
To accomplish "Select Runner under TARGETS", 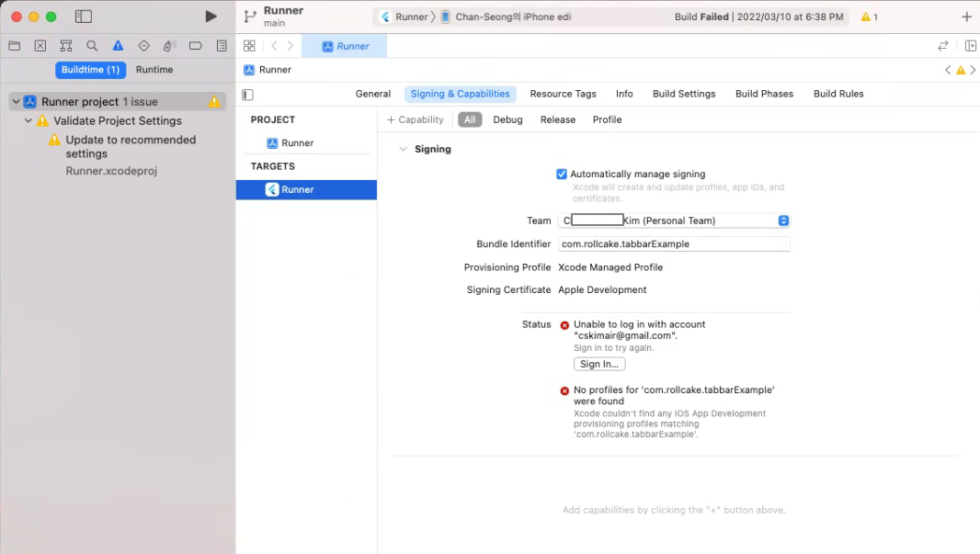I will [x=306, y=190].
